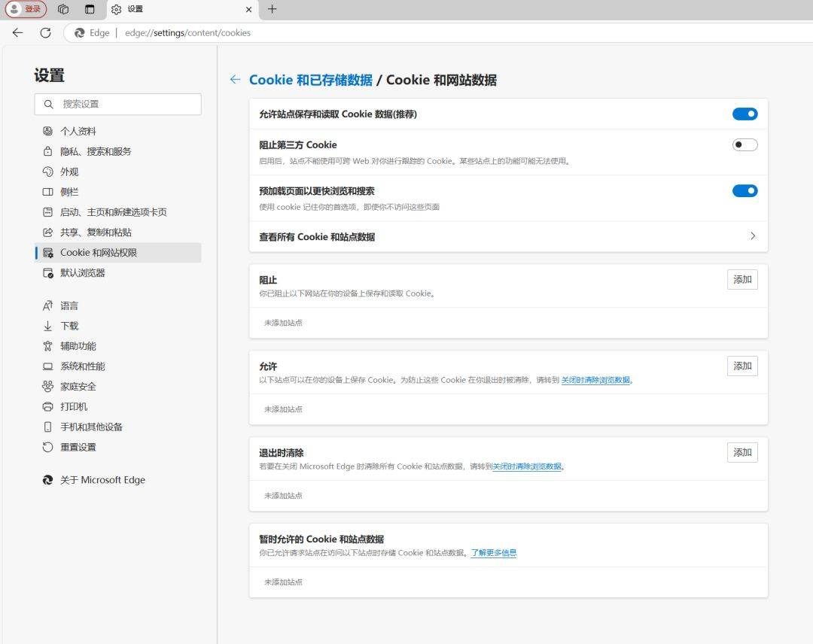Open 语言 settings section
813x644 pixels.
117,305
